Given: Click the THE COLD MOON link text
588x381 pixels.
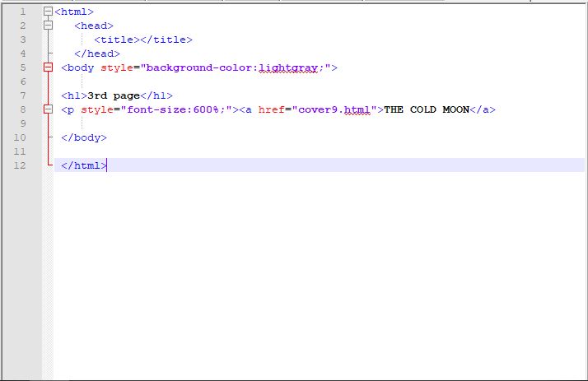Looking at the screenshot, I should click(422, 109).
